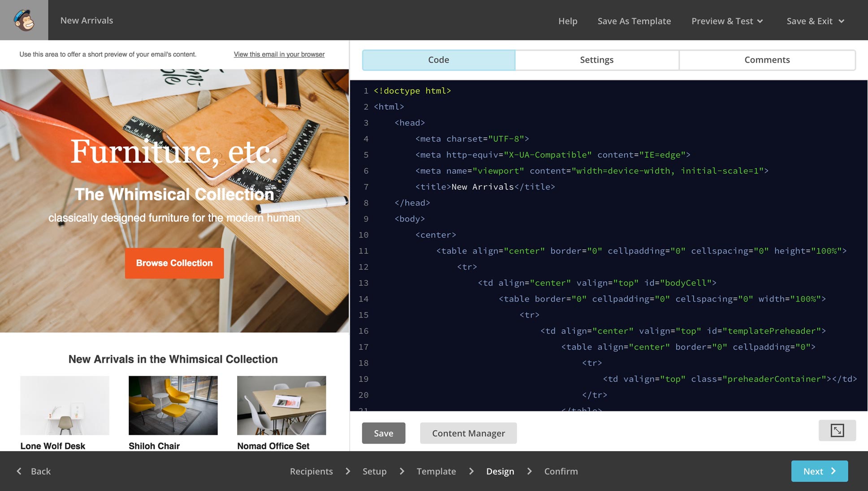
Task: Click the Lone Wolf Desk label
Action: [52, 446]
